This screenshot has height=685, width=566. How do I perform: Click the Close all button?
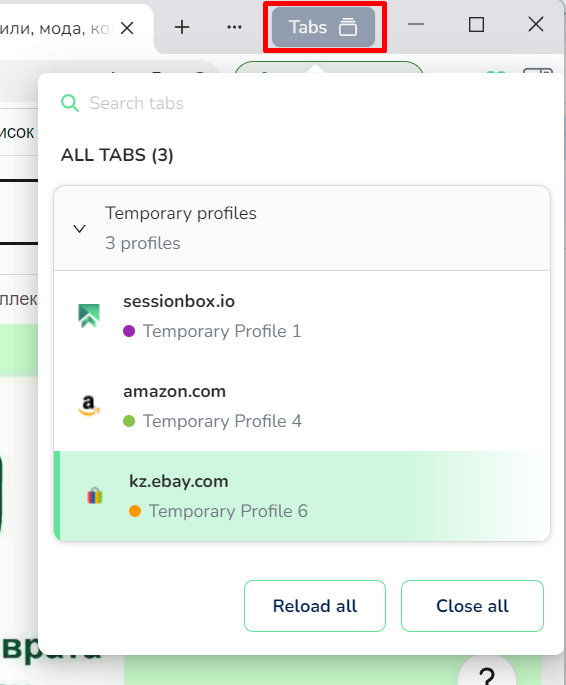(472, 606)
